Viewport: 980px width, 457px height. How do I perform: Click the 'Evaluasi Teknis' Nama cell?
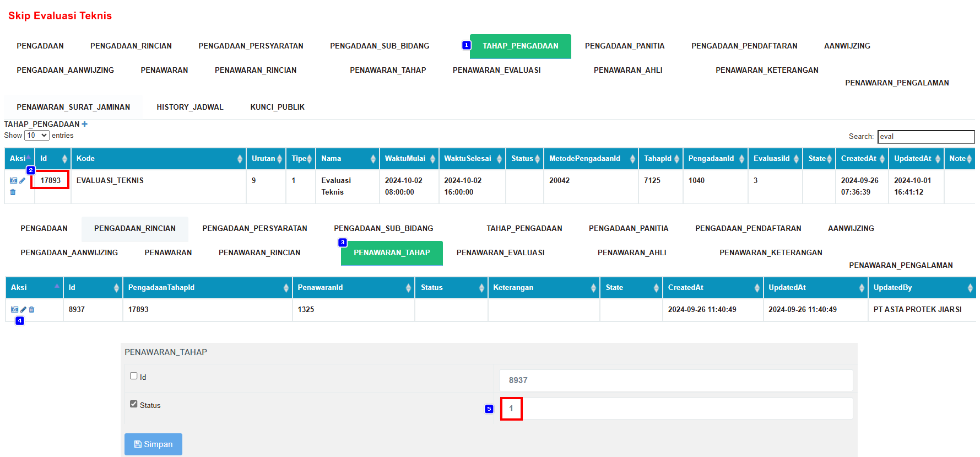click(347, 186)
